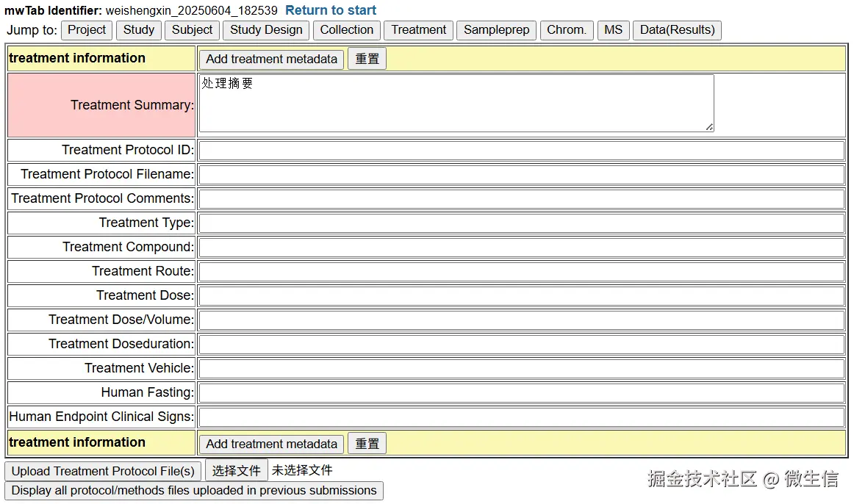Click Display all protocol/methods files button
This screenshot has height=504, width=854.
194,491
